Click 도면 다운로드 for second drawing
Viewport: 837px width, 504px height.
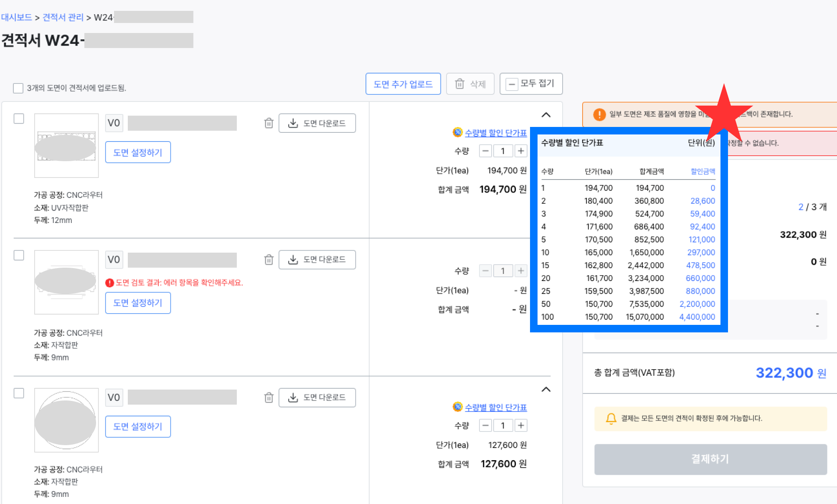click(317, 260)
